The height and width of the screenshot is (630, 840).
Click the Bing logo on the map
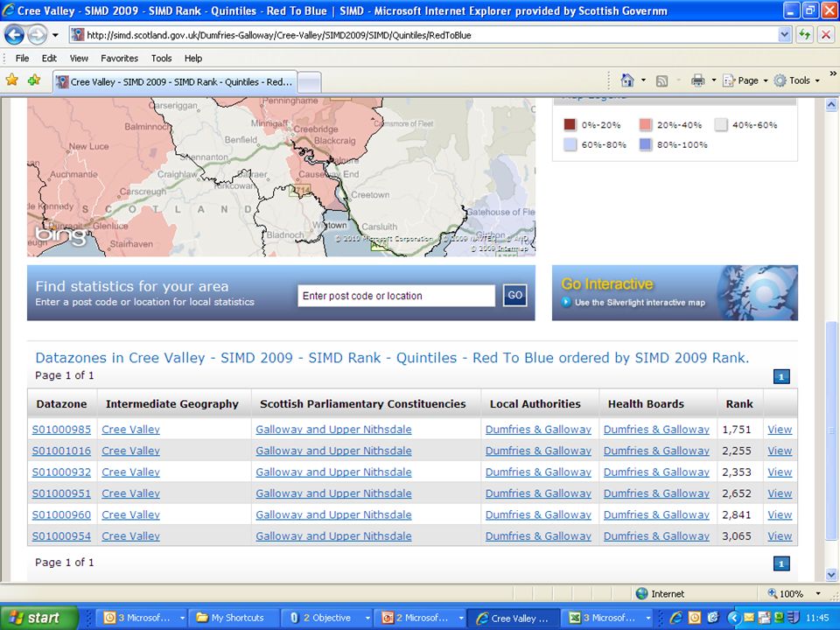[x=60, y=236]
